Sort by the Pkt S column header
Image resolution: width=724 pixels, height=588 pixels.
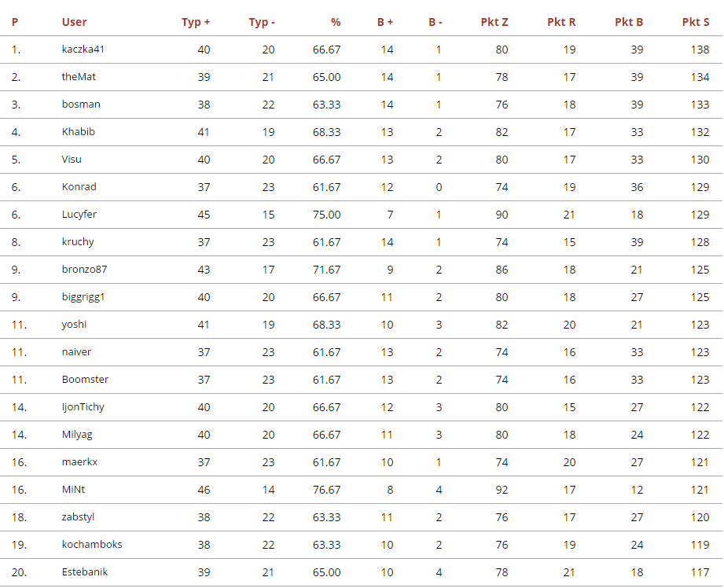point(696,22)
